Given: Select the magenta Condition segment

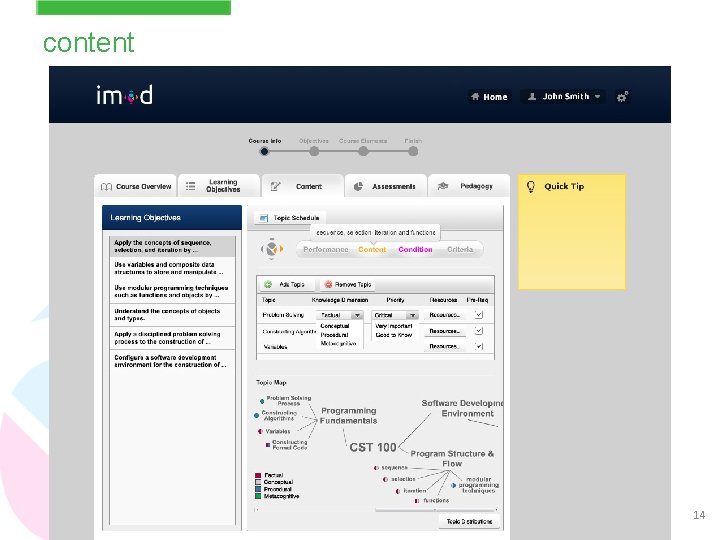Looking at the screenshot, I should 415,249.
